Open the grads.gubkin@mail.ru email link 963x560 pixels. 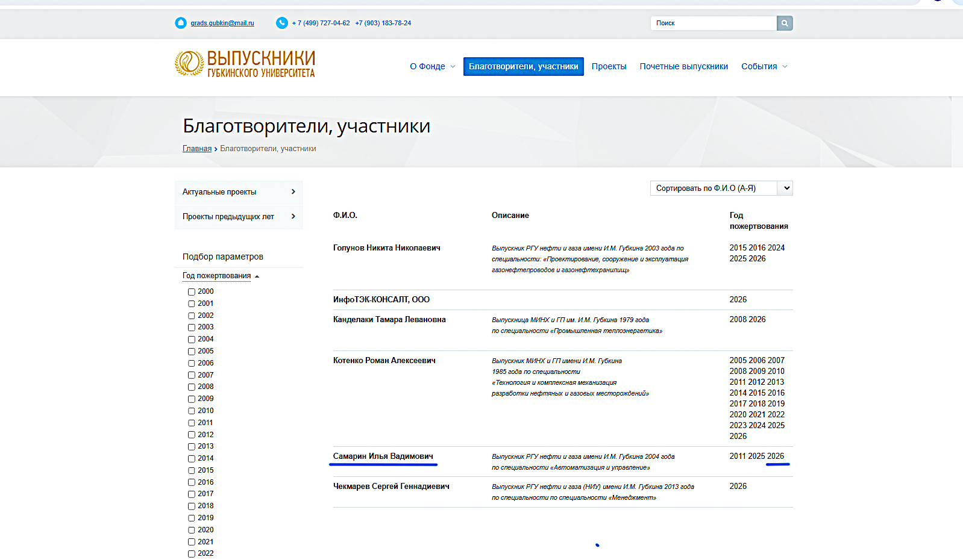222,23
